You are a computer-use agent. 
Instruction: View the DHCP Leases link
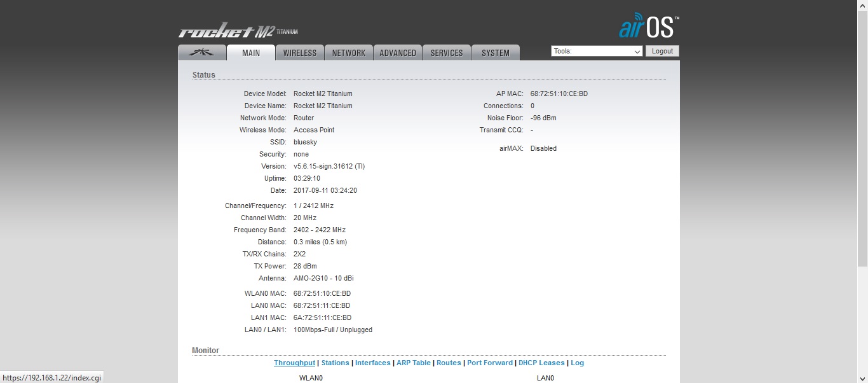[x=541, y=363]
